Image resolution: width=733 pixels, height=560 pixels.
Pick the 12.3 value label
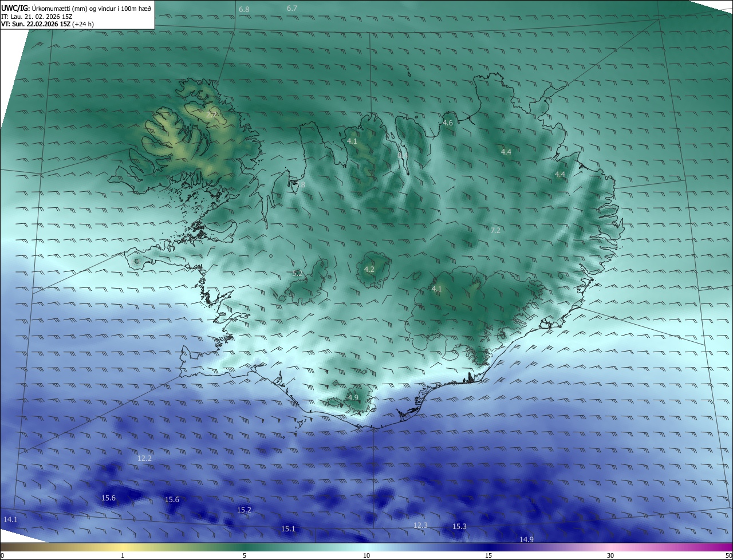[421, 525]
